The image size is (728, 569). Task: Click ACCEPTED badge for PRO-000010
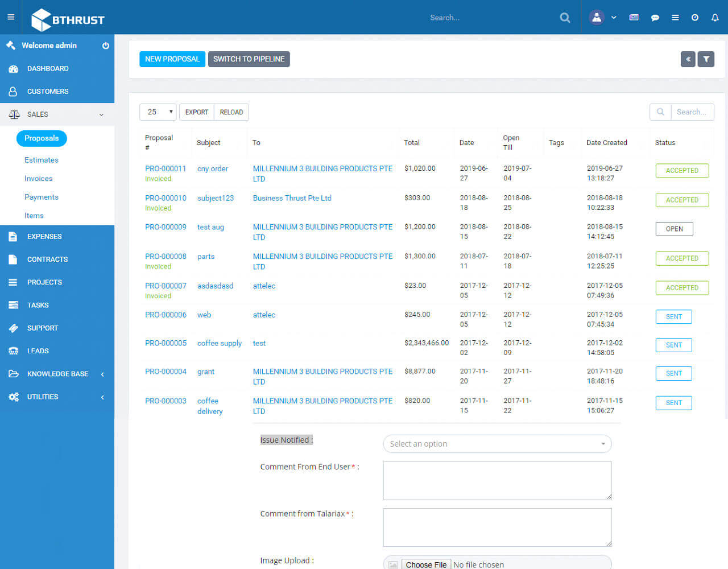[x=682, y=200]
